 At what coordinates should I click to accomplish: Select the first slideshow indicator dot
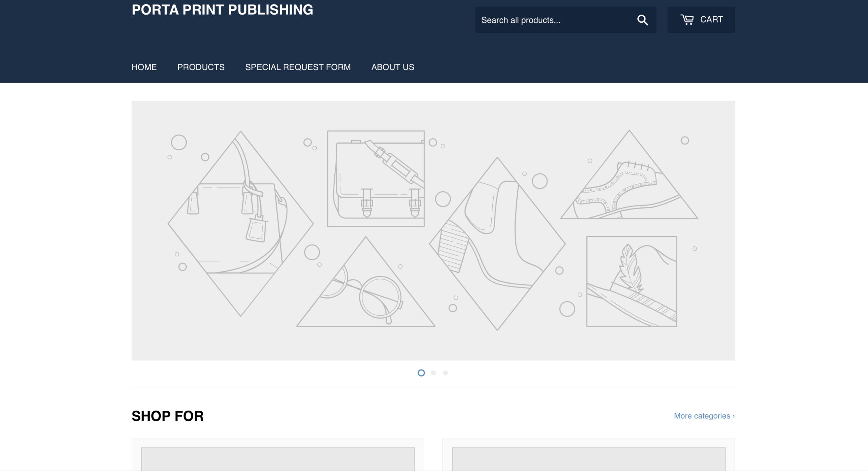point(421,373)
